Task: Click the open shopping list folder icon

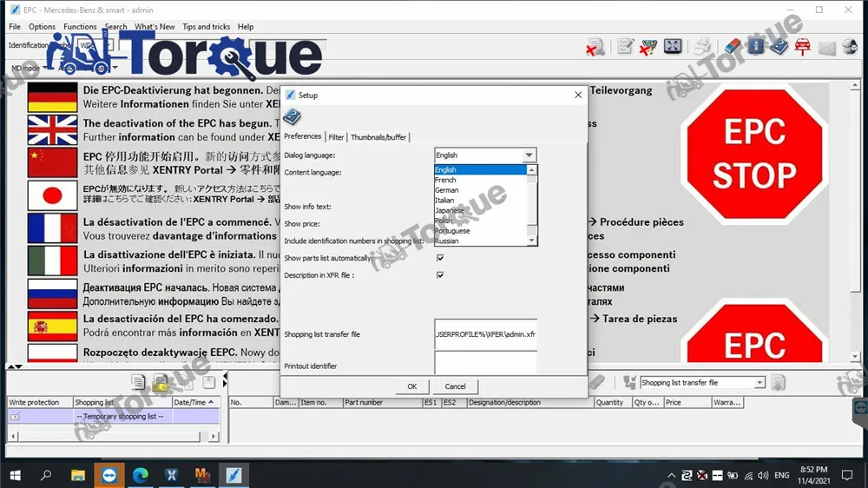Action: [x=161, y=382]
